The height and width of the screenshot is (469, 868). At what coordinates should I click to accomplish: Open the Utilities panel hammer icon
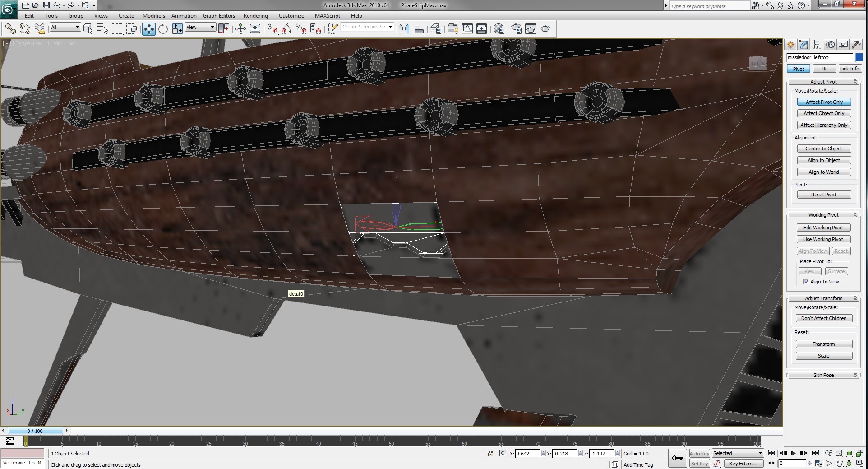click(856, 44)
